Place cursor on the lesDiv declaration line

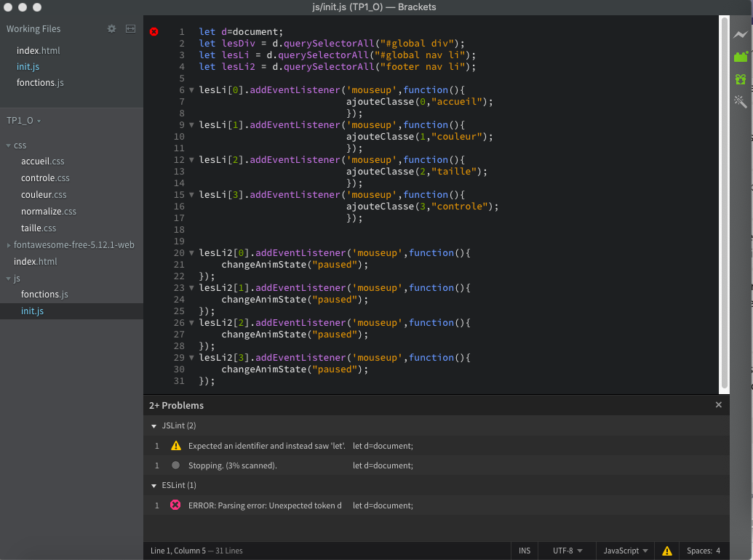click(x=332, y=44)
